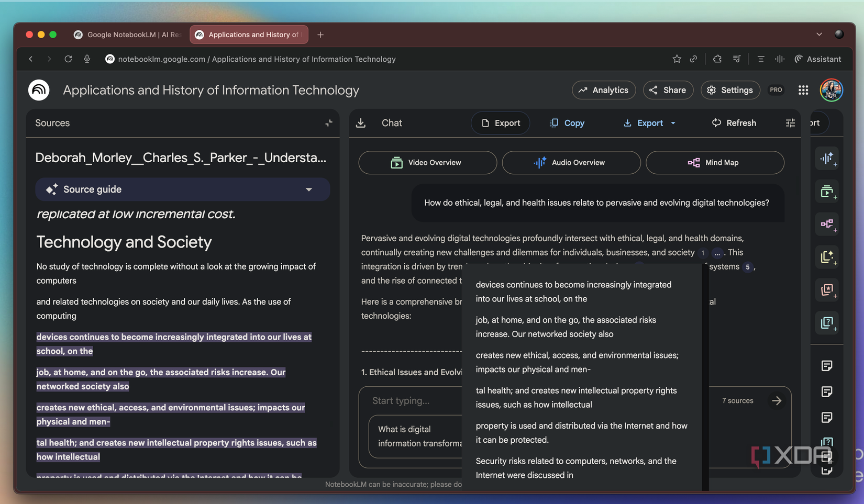Click the user question about ethical, legal issues
Image resolution: width=864 pixels, height=504 pixels.
point(596,203)
